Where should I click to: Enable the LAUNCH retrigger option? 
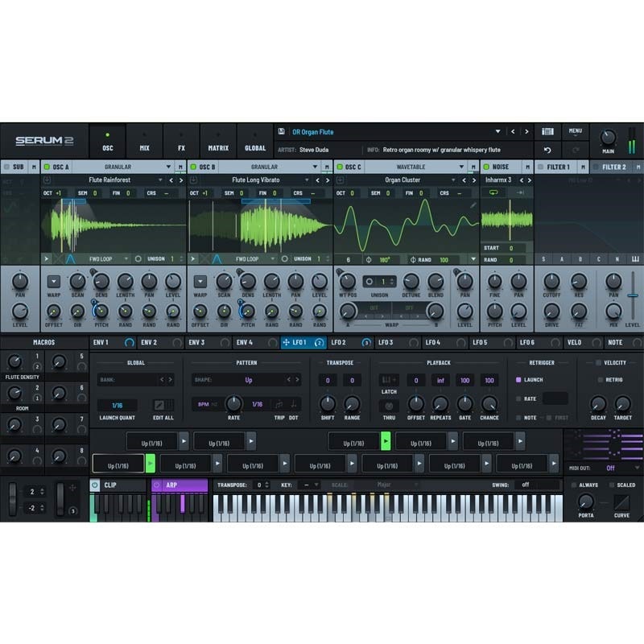tap(518, 378)
